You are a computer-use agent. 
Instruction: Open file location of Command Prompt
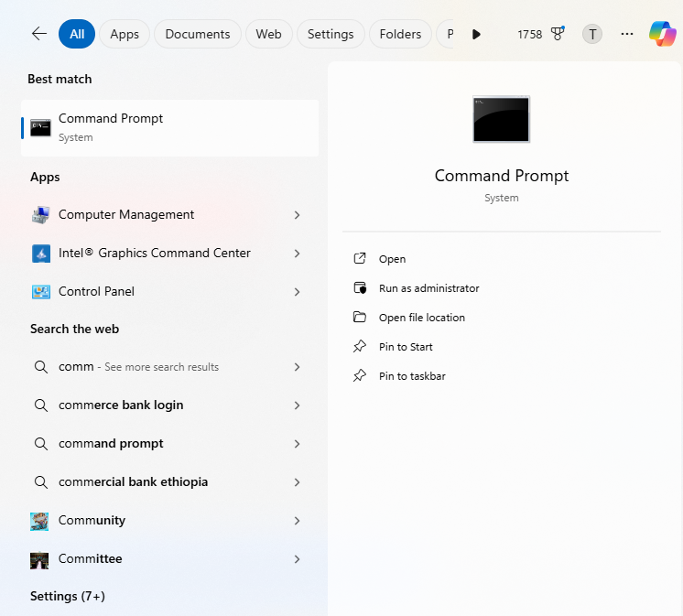[x=421, y=318]
